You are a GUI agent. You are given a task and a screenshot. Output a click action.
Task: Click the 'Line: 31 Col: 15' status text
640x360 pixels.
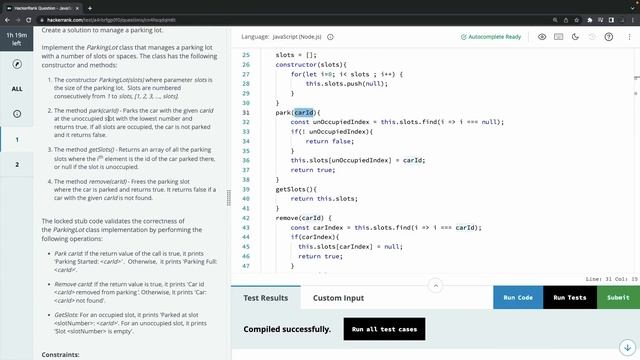(x=611, y=279)
